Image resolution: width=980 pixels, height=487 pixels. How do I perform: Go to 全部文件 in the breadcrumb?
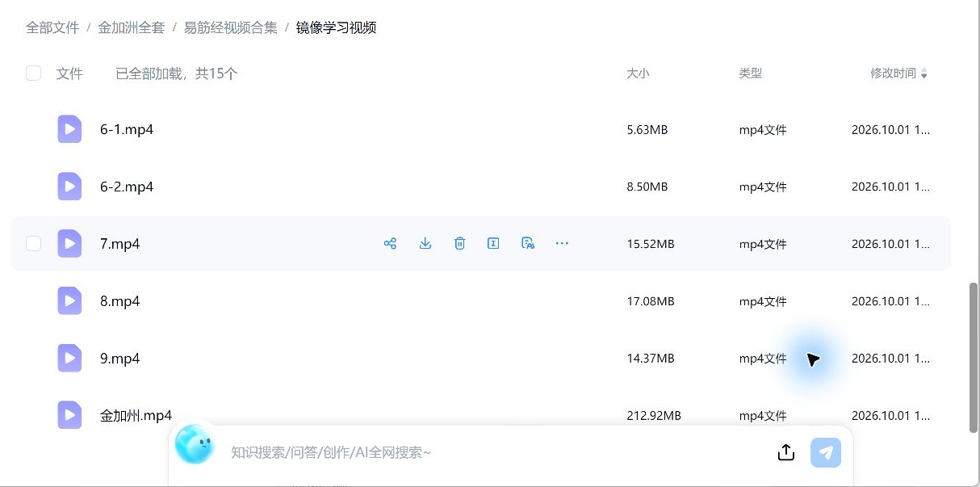coord(52,27)
